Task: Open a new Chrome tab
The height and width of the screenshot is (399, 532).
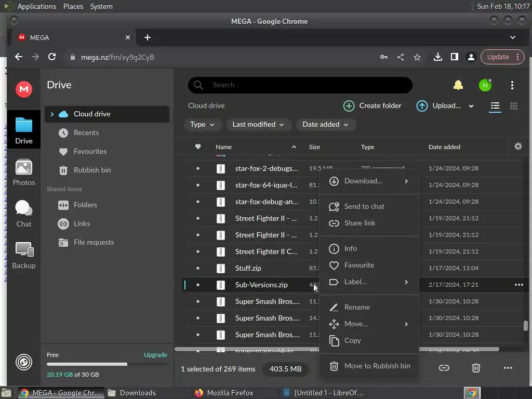Action: (x=147, y=37)
